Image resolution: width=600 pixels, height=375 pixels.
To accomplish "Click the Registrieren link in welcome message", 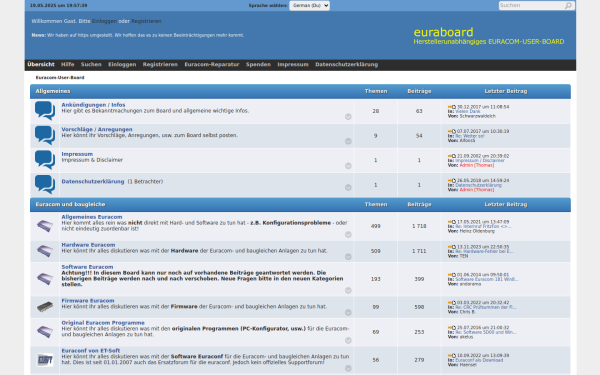I will (x=146, y=21).
